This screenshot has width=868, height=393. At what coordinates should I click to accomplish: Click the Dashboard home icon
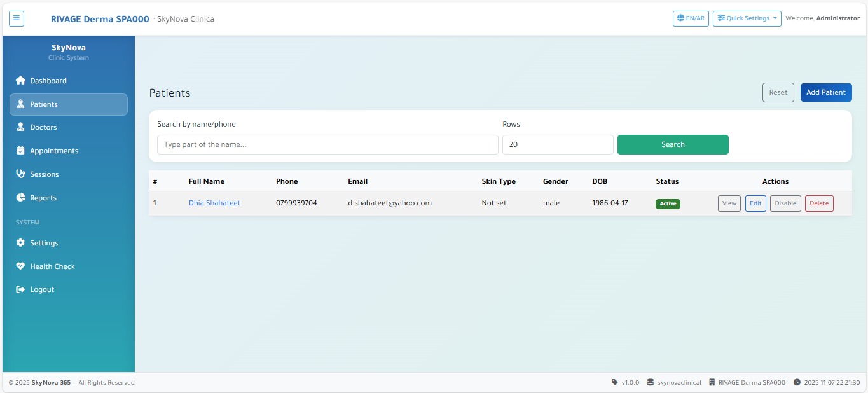click(x=20, y=81)
